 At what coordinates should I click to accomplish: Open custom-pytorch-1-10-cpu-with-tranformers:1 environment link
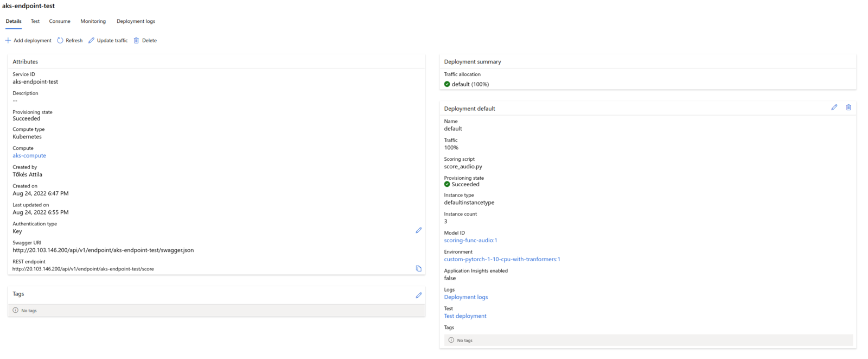(502, 260)
